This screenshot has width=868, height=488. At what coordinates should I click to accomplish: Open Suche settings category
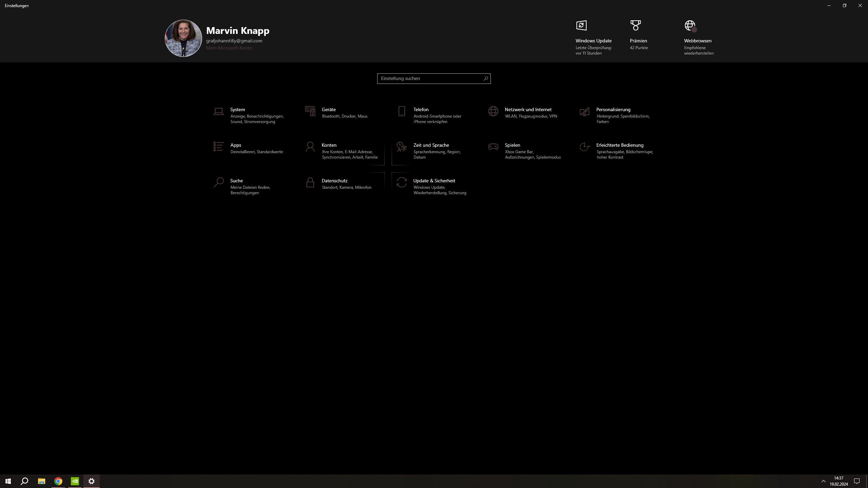tap(236, 181)
